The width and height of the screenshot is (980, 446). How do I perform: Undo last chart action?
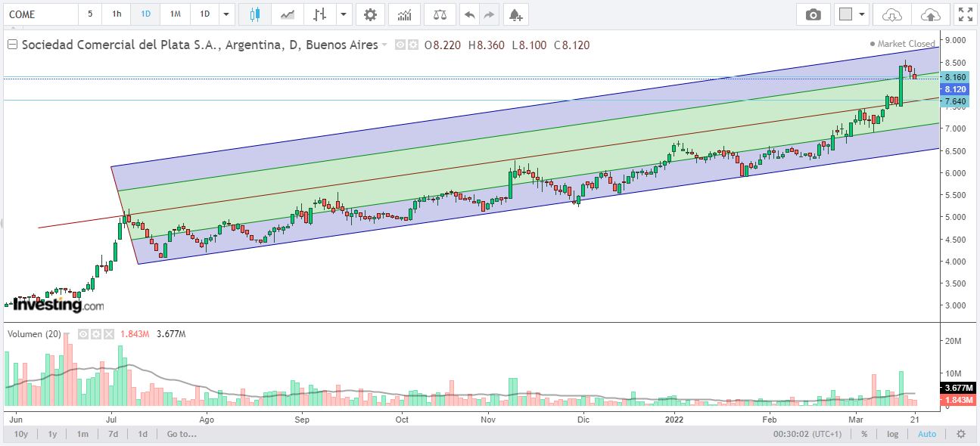pyautogui.click(x=470, y=14)
